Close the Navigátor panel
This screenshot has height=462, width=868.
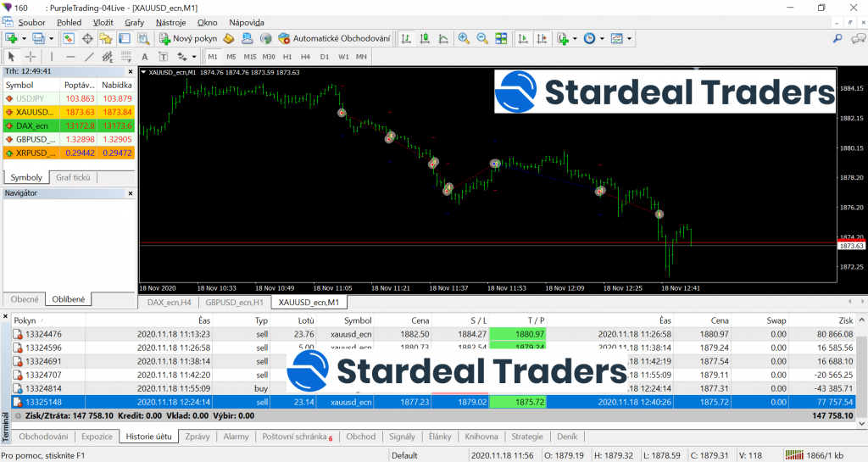tap(131, 193)
